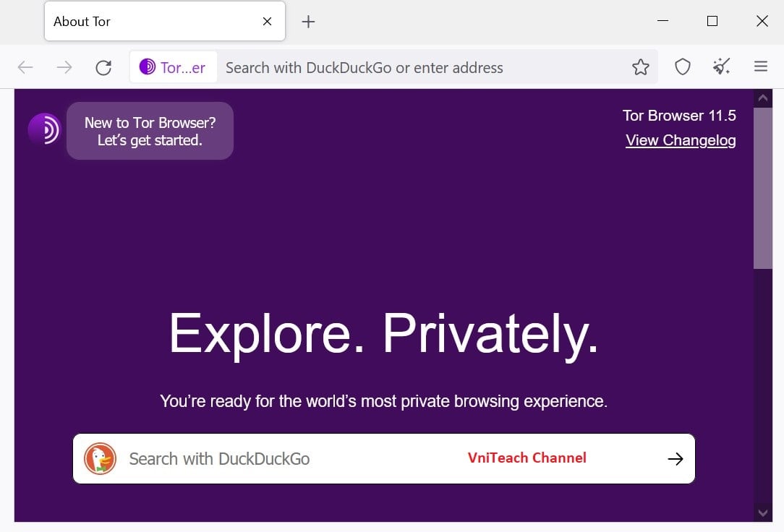Viewport: 784px width, 532px height.
Task: Submit the search with the arrow button
Action: point(676,458)
